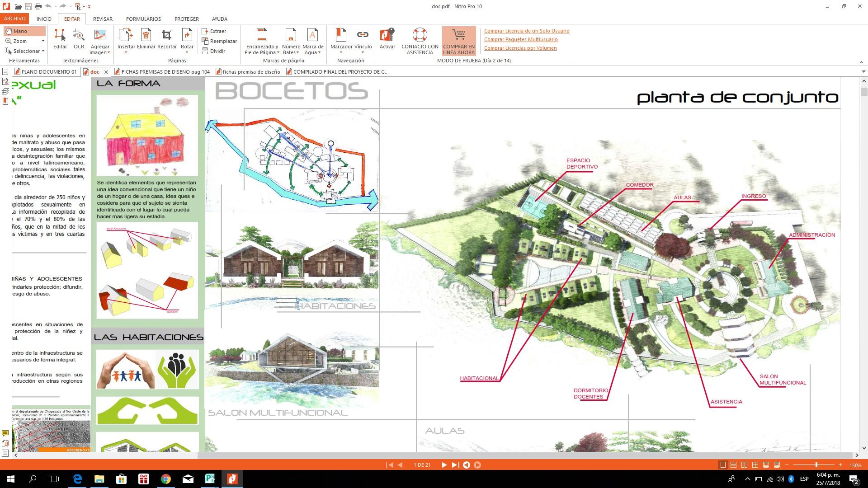
Task: Open the REVISAR ribbon tab
Action: 103,19
